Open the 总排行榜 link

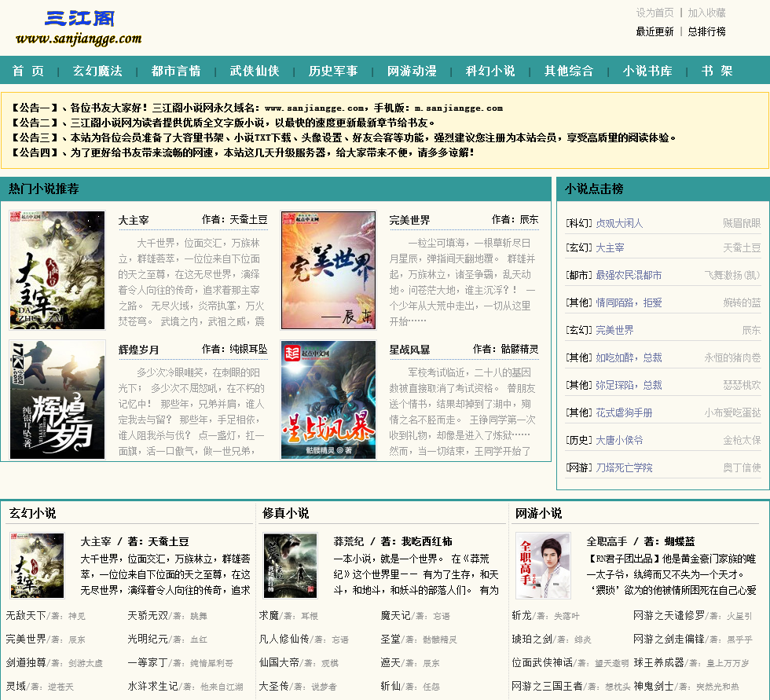click(706, 31)
